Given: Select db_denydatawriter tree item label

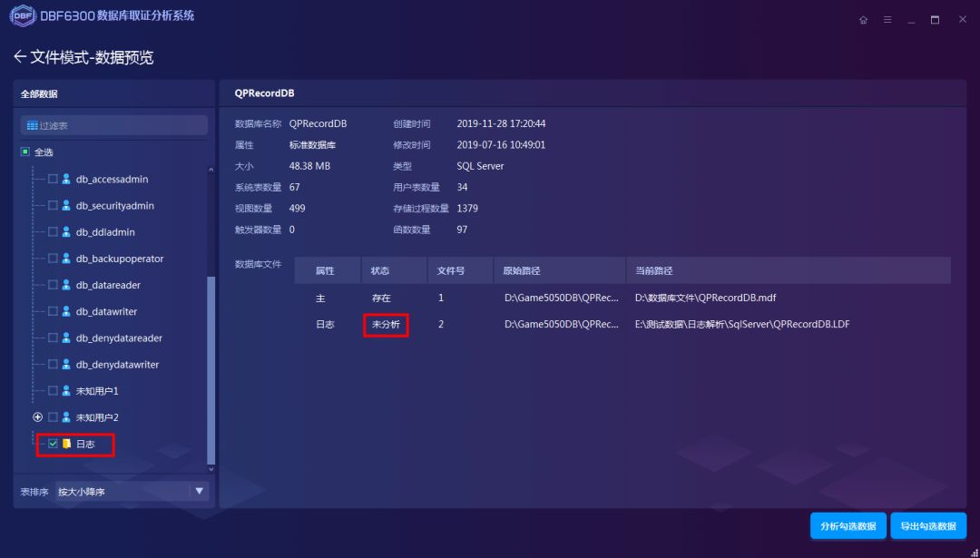Looking at the screenshot, I should pyautogui.click(x=117, y=365).
